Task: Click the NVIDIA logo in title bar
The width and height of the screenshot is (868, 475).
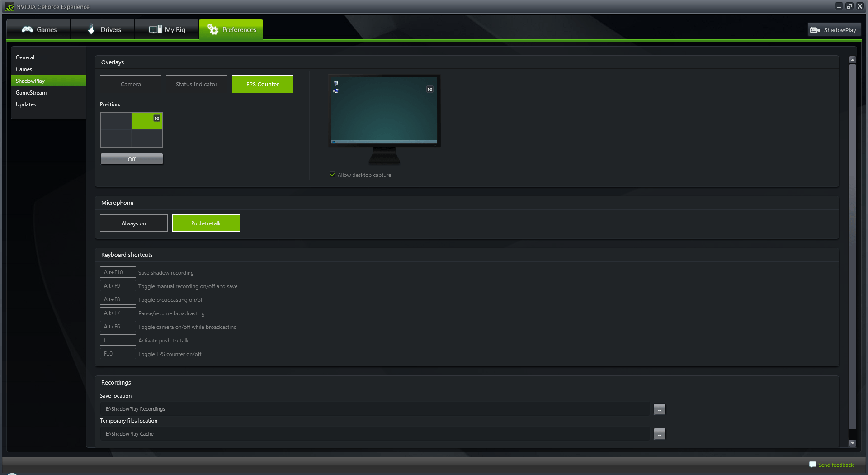Action: point(9,7)
